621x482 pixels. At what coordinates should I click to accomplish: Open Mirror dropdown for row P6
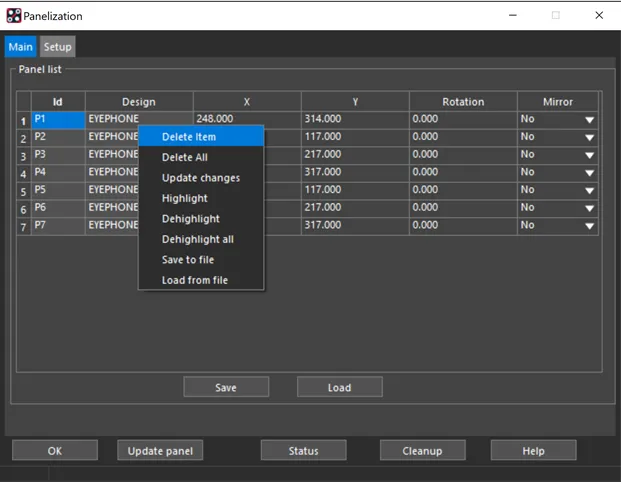tap(589, 208)
